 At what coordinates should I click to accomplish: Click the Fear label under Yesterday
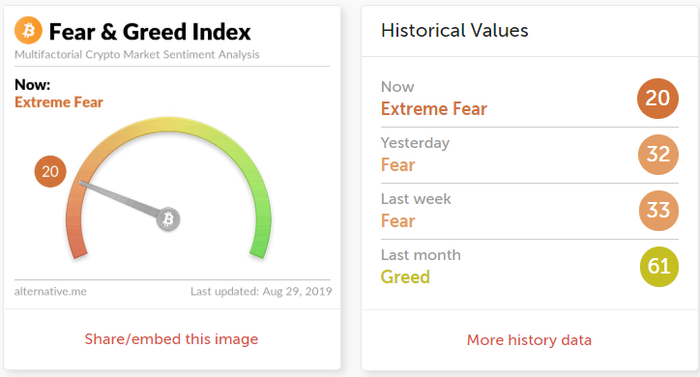pyautogui.click(x=398, y=165)
